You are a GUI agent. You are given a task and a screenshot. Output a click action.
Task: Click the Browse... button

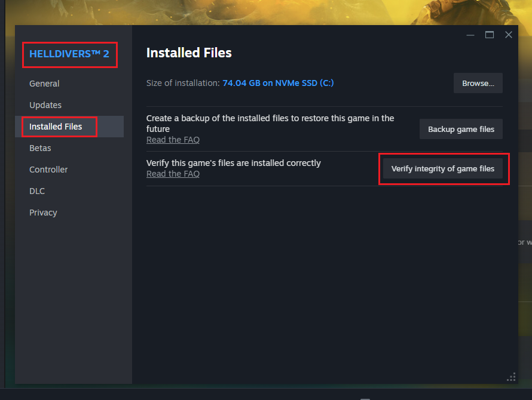(x=478, y=84)
